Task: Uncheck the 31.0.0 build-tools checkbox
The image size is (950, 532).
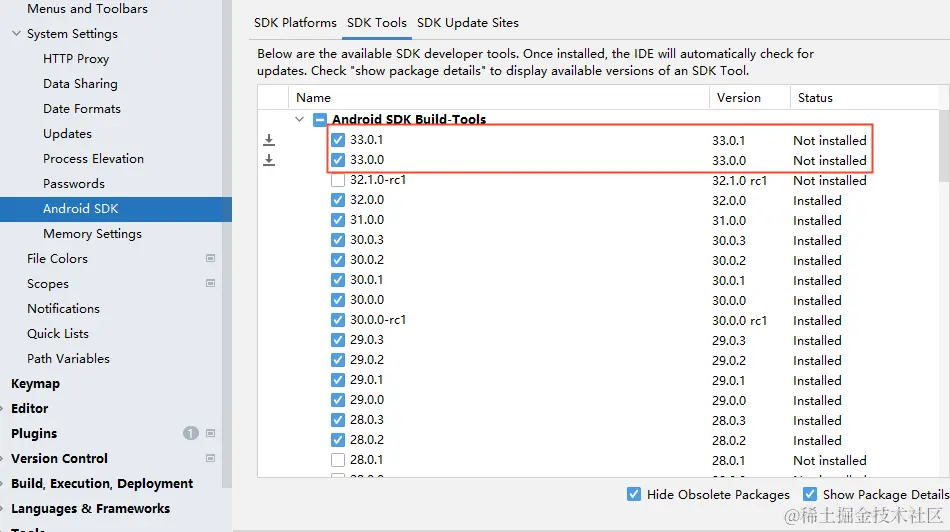Action: 338,220
